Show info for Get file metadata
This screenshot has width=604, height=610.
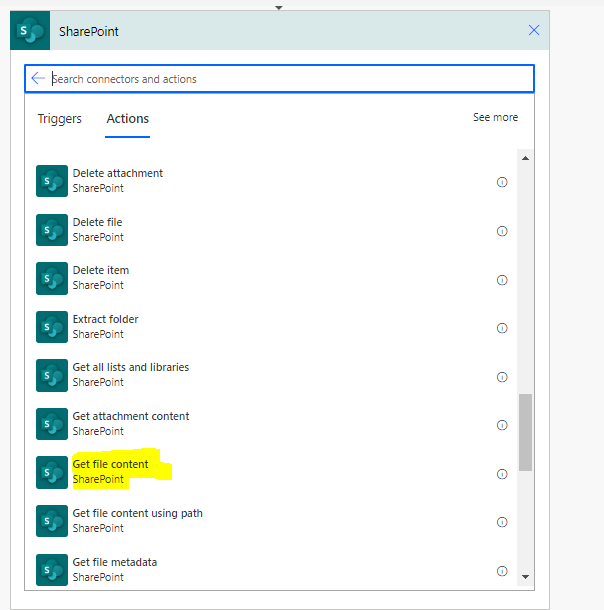(x=502, y=571)
